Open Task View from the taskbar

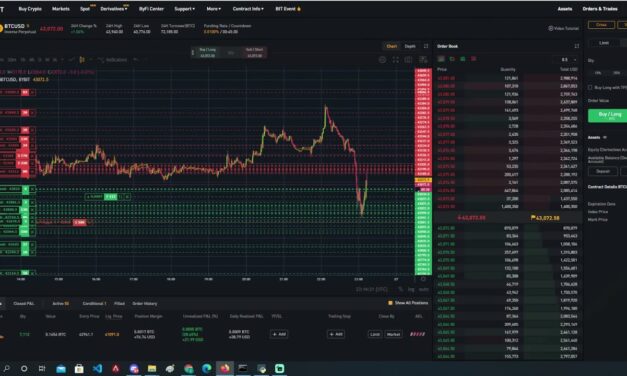42,368
